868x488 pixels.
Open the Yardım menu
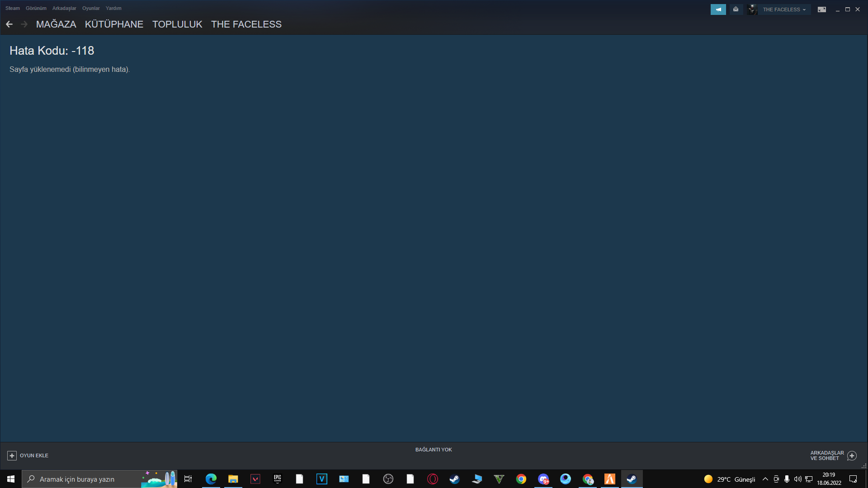click(x=113, y=8)
